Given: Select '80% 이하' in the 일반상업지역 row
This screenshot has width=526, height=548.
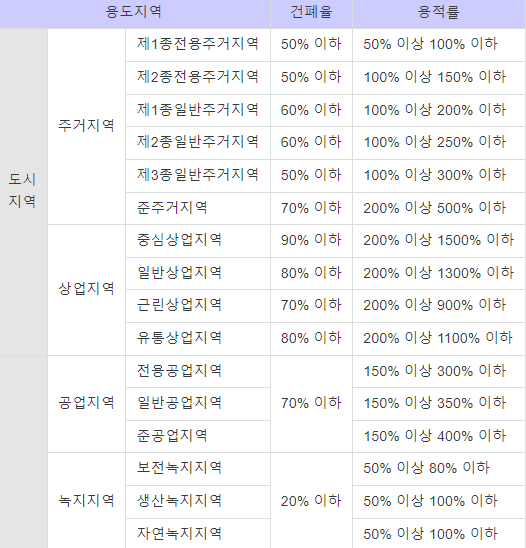Looking at the screenshot, I should 311,273.
